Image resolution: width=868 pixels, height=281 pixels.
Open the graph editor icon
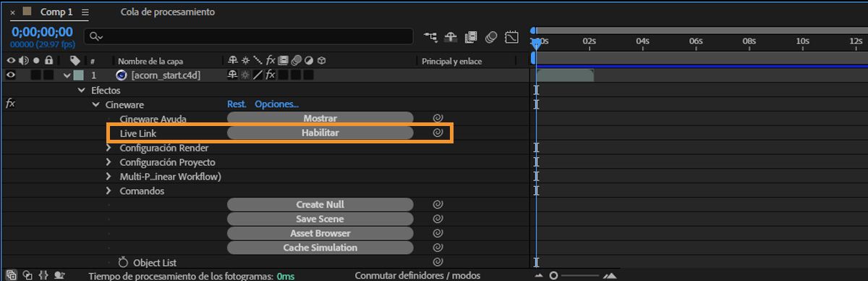pyautogui.click(x=512, y=36)
